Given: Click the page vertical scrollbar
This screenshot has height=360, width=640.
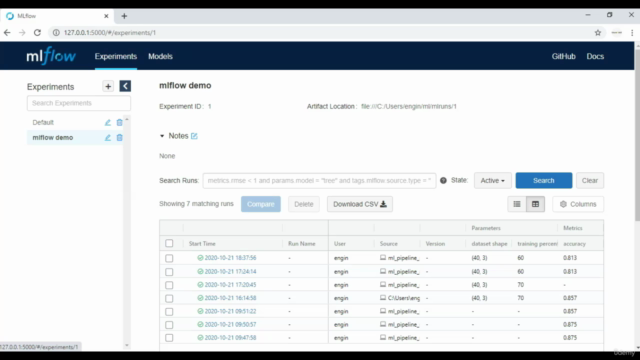Looking at the screenshot, I should pyautogui.click(x=638, y=135).
